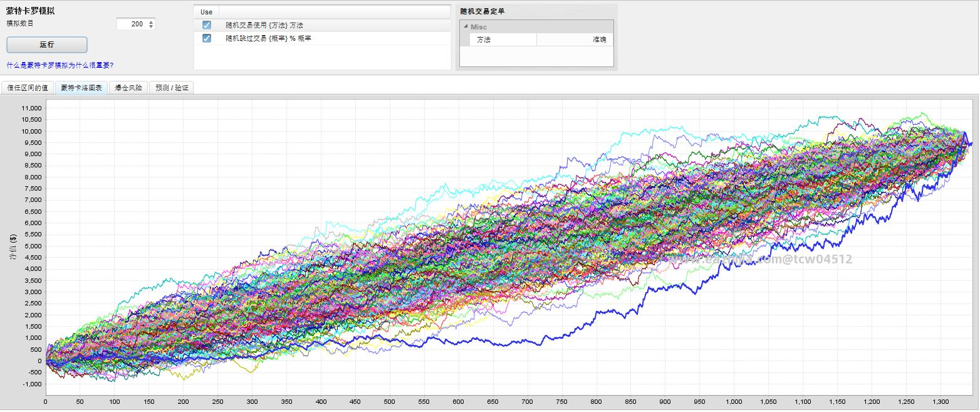Click the 运行 button
The image size is (980, 412).
click(47, 45)
